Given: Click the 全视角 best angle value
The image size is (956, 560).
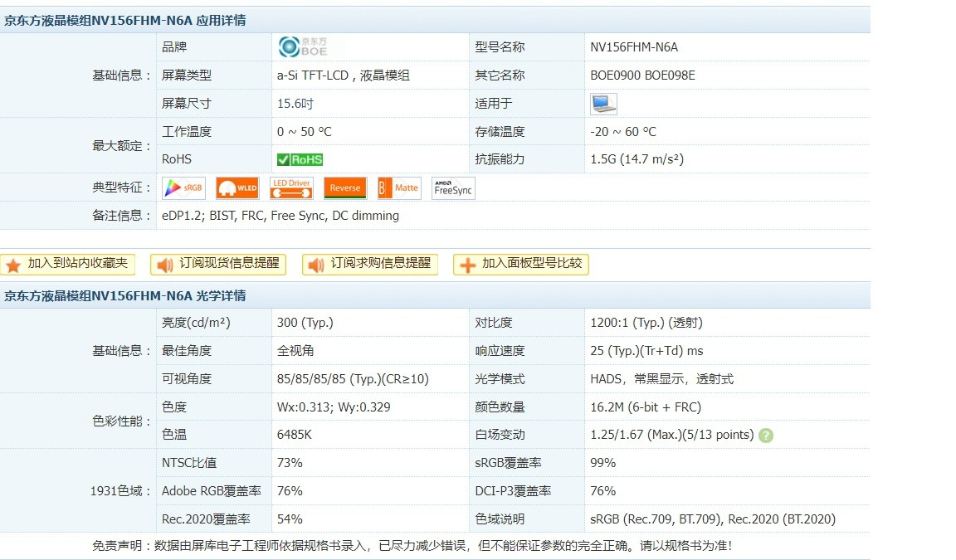Looking at the screenshot, I should (x=295, y=351).
